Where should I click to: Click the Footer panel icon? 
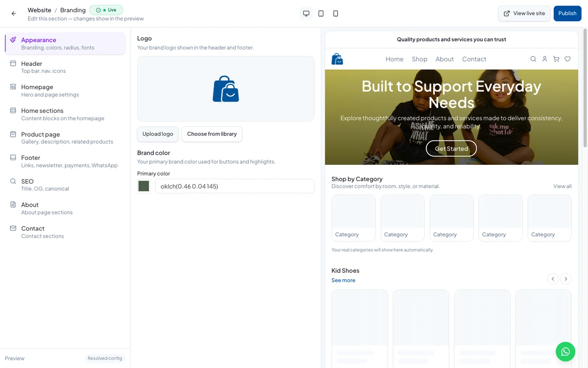tap(13, 158)
